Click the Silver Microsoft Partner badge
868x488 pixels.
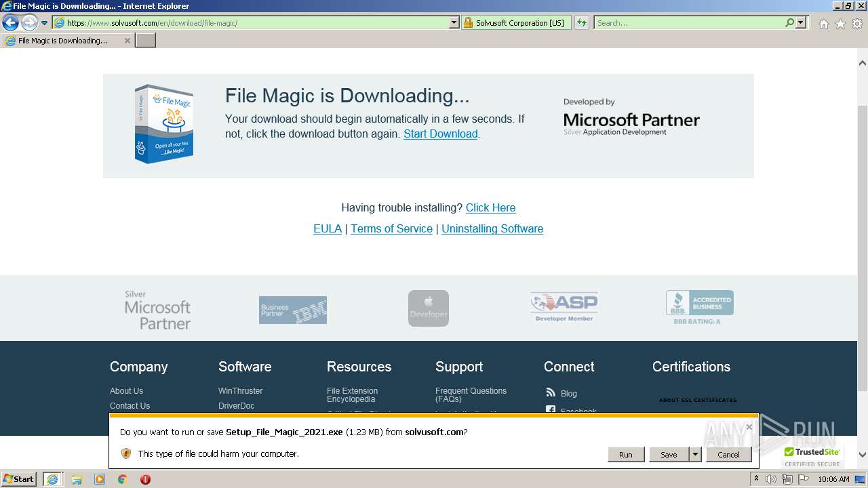(157, 310)
